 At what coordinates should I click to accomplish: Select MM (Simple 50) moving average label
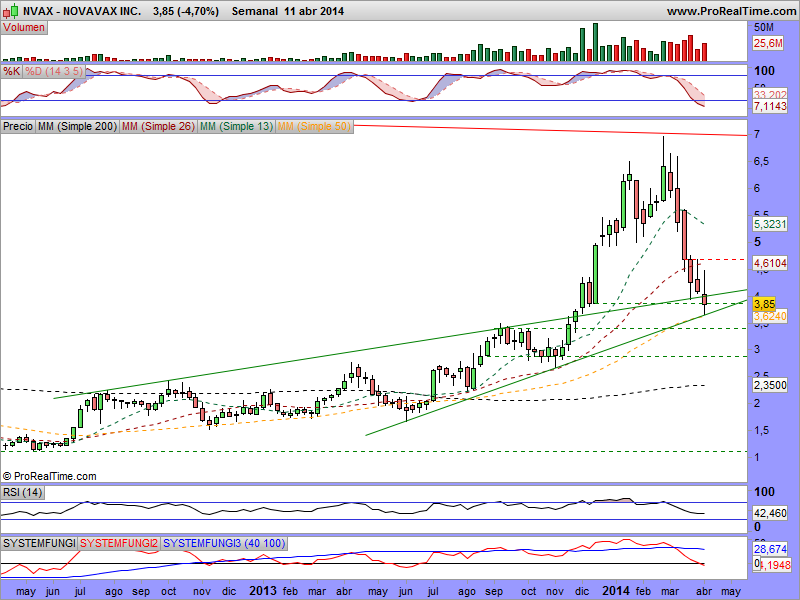pos(314,126)
